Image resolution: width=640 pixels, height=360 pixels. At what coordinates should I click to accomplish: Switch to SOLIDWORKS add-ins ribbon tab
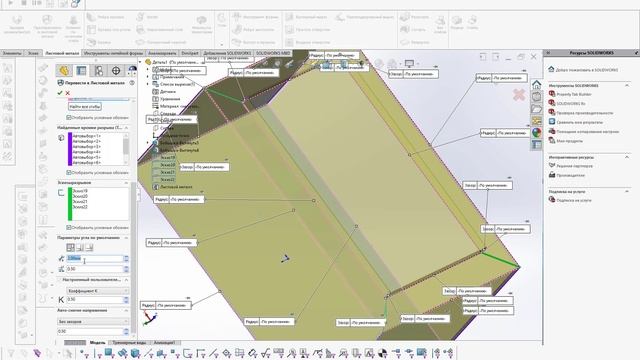tap(227, 53)
